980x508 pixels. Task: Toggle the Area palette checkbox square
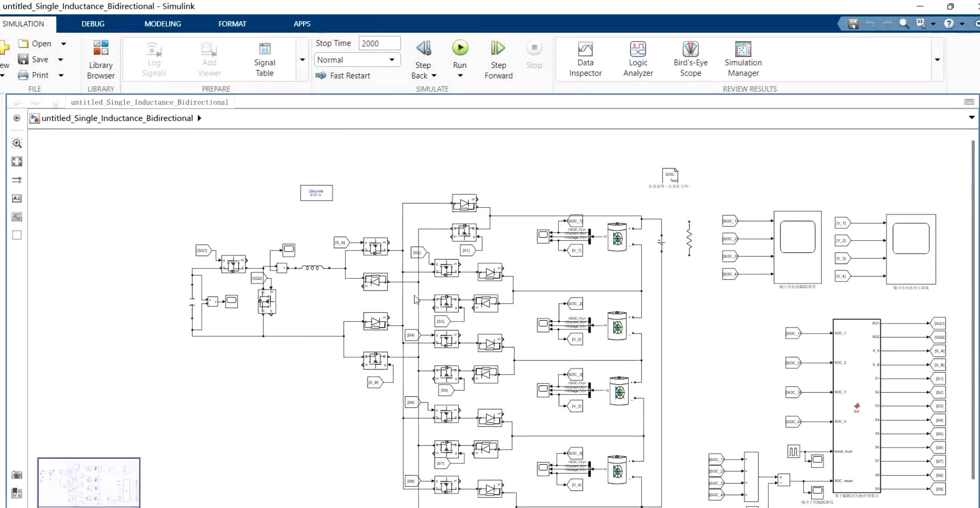[17, 235]
